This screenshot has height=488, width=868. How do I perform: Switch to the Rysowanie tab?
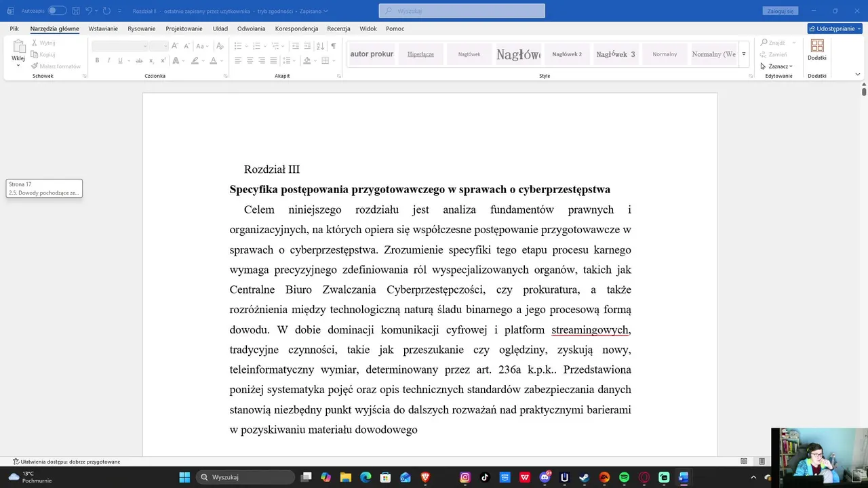coord(142,28)
